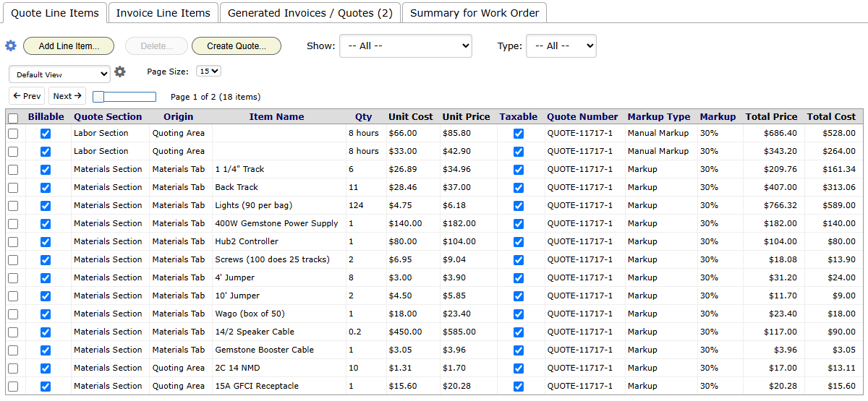Click the Page 1 of 2 (18 items) label

click(216, 97)
